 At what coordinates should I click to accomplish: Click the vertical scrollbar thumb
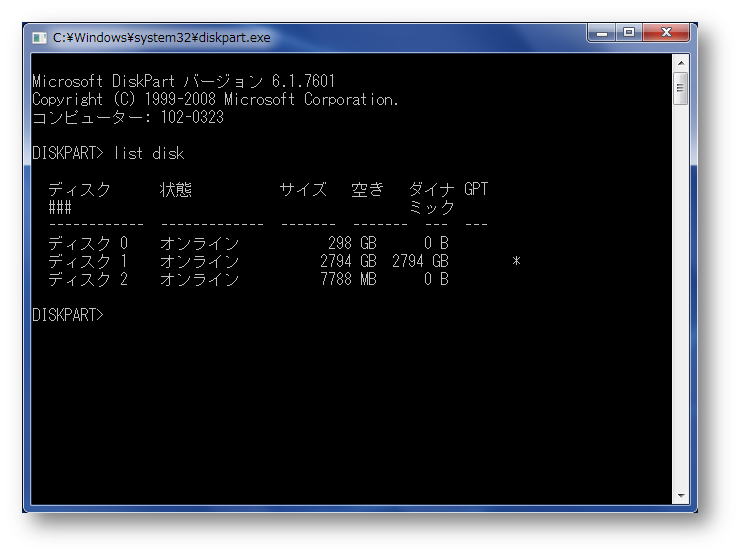(681, 88)
